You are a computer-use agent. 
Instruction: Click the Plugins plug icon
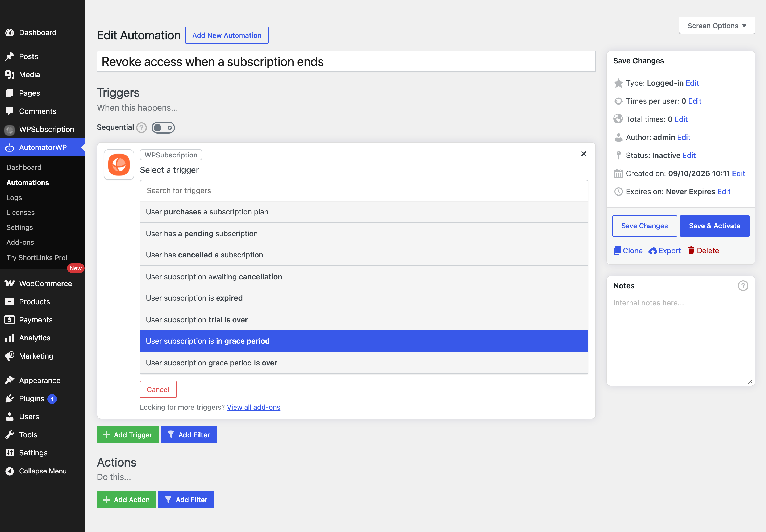click(10, 398)
